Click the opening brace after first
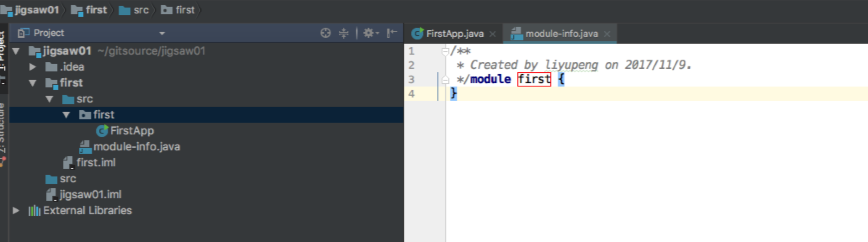Screen dimensions: 868x242 561,79
